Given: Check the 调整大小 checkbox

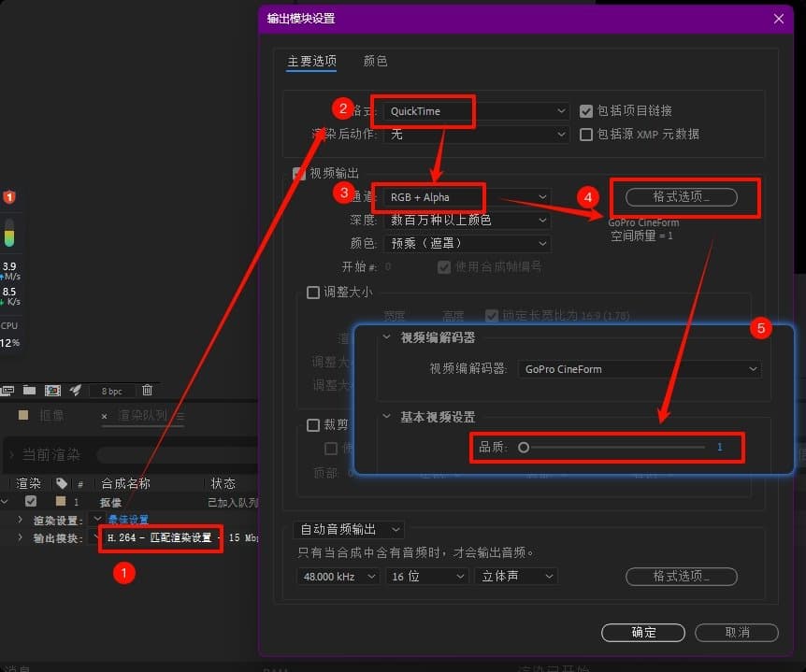Looking at the screenshot, I should click(x=315, y=292).
